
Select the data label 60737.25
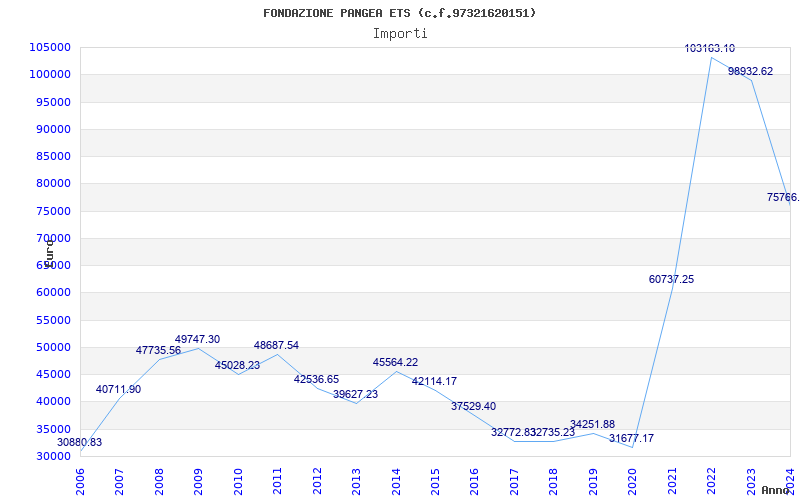671,279
